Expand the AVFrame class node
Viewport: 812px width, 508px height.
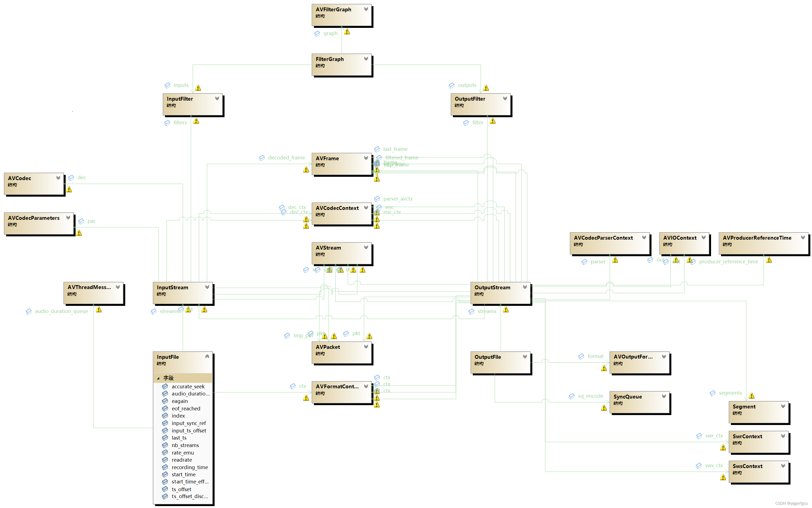pos(366,158)
